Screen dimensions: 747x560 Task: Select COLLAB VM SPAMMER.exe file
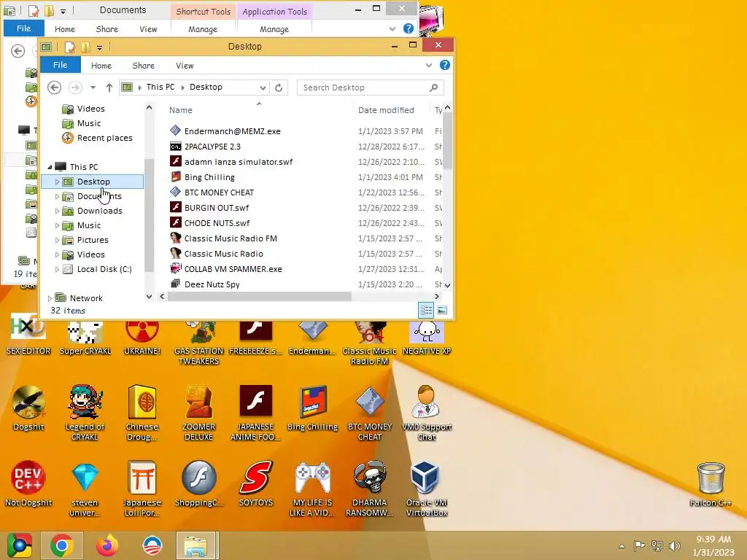tap(233, 269)
